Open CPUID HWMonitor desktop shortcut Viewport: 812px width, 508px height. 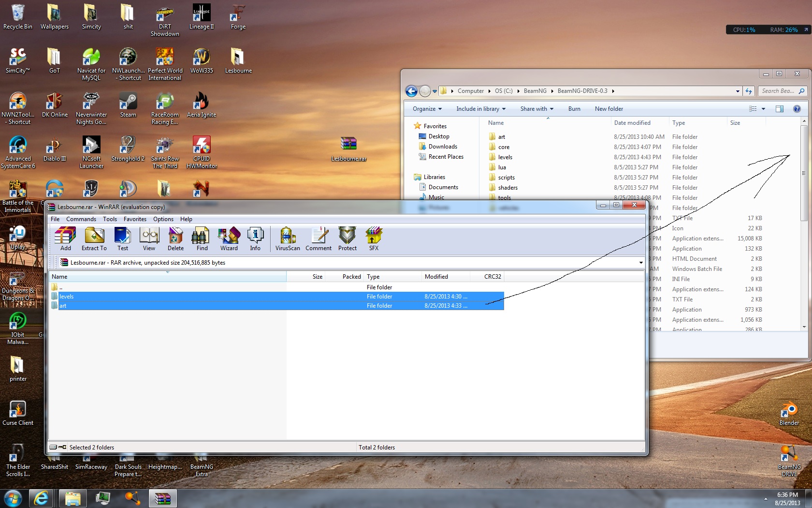202,152
